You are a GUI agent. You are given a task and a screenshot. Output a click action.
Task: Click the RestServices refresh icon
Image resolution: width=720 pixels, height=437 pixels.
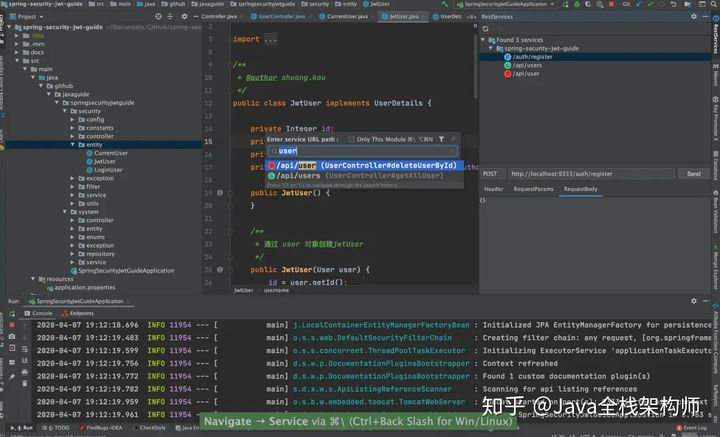point(485,29)
